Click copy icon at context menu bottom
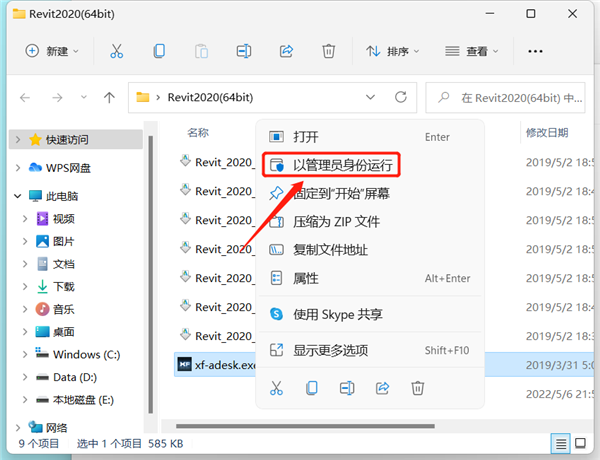Viewport: 600px width, 460px height. point(312,387)
